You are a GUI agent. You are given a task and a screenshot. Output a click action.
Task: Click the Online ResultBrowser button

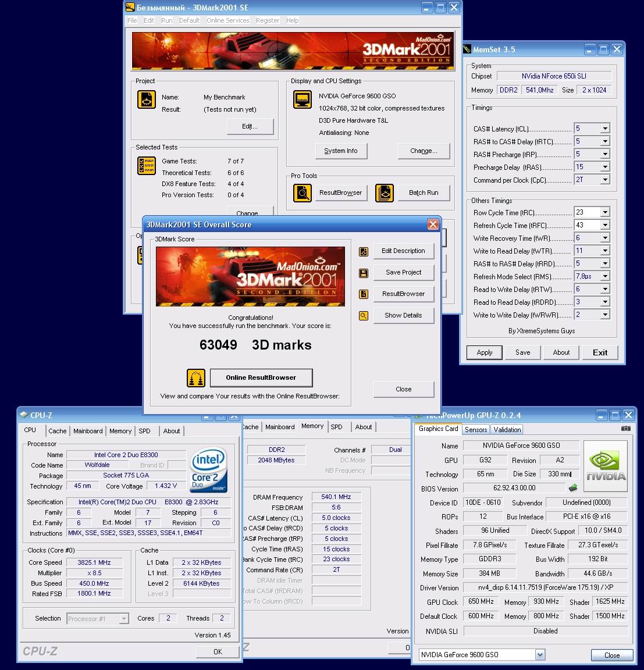click(x=261, y=377)
